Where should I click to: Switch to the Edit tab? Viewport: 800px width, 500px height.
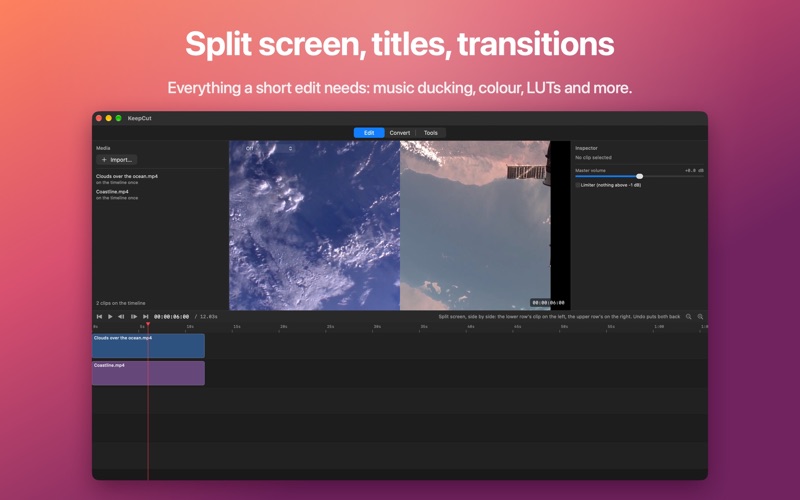pos(369,133)
